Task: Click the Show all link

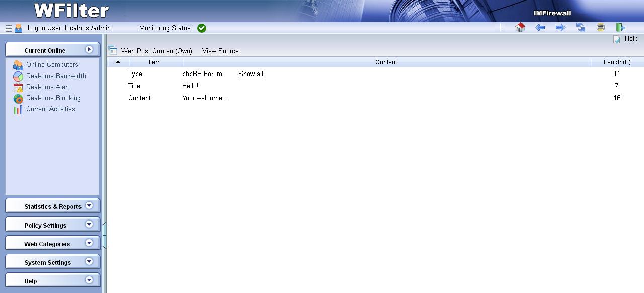Action: pyautogui.click(x=251, y=74)
